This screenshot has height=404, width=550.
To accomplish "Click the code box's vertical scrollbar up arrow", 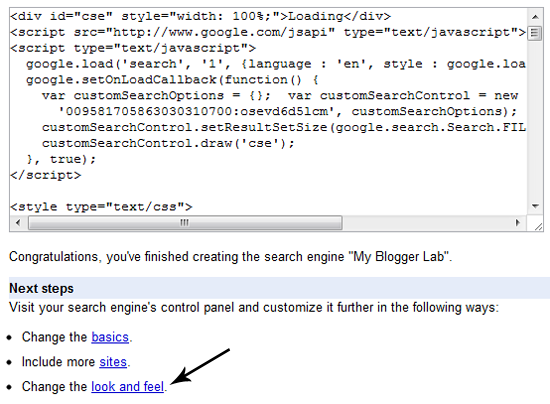I will [535, 17].
